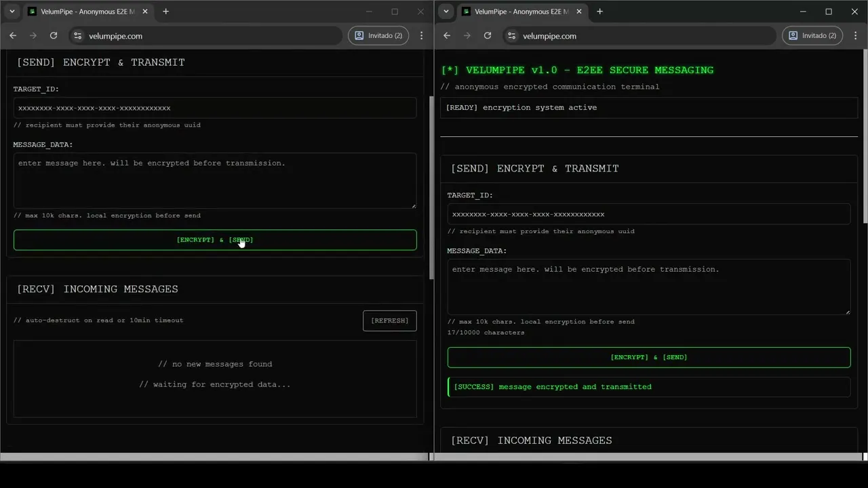Screen dimensions: 868x488
Task: Close VelumPipe tab in right window
Action: coord(580,12)
